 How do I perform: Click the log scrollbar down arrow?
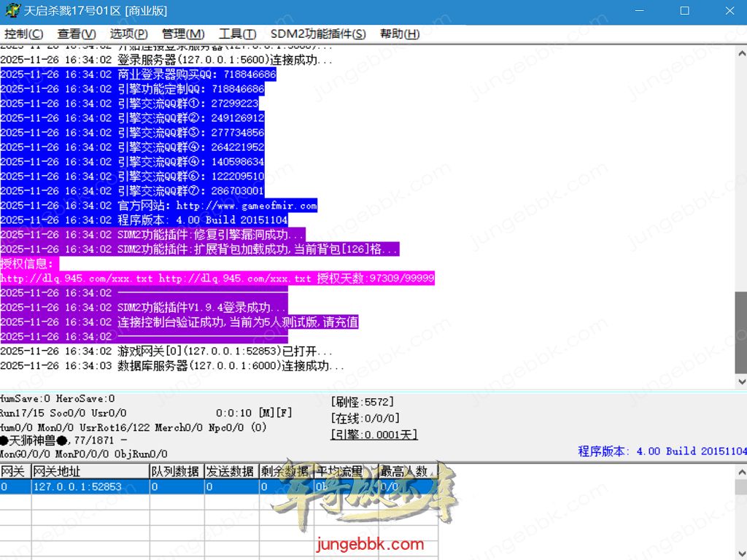pyautogui.click(x=740, y=381)
